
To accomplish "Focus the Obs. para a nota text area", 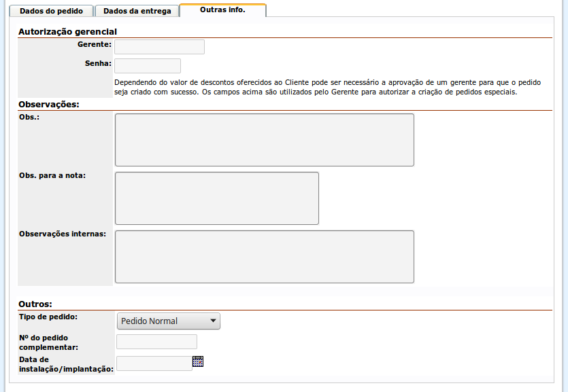I will (216, 198).
